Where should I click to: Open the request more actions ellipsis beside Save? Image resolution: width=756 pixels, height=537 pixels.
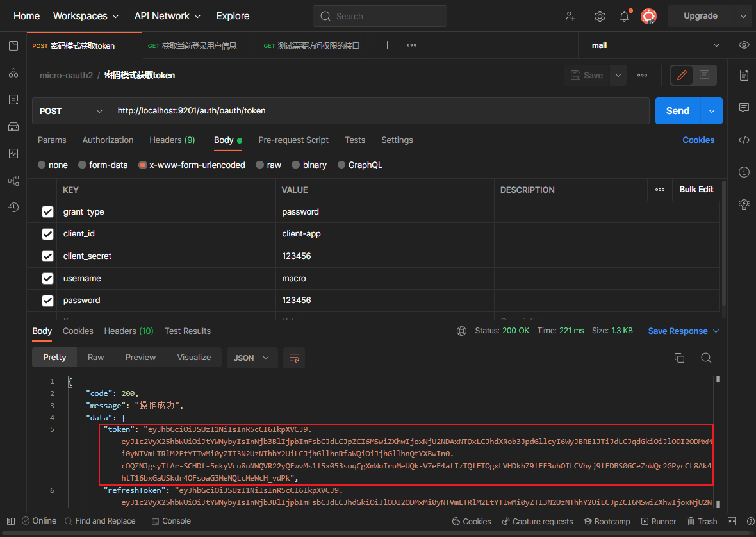click(x=642, y=75)
